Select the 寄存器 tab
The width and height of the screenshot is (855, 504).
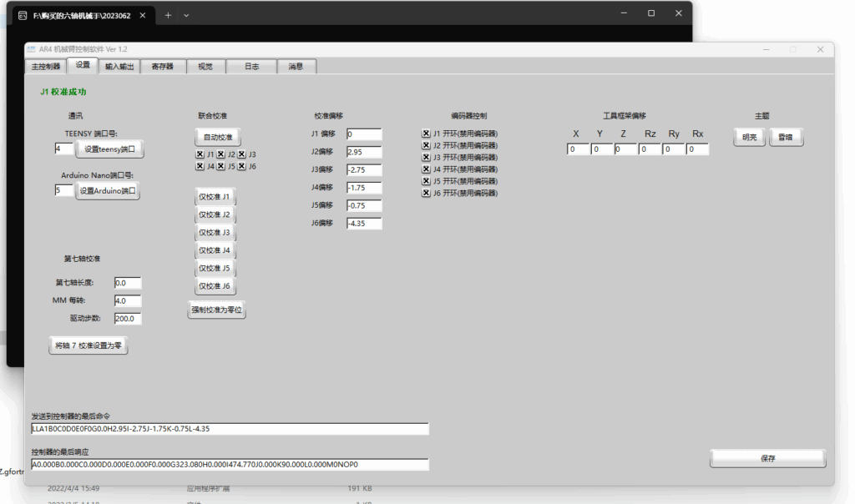tap(162, 67)
